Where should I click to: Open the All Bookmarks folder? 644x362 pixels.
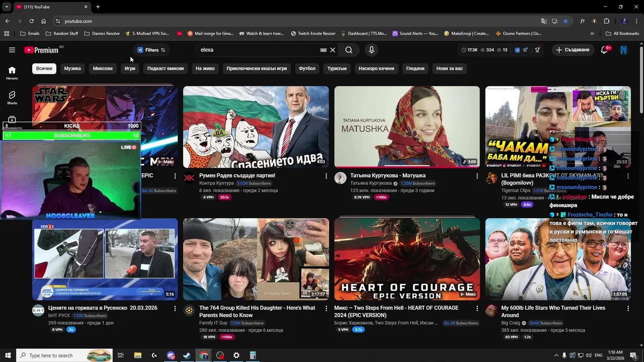[x=622, y=33]
